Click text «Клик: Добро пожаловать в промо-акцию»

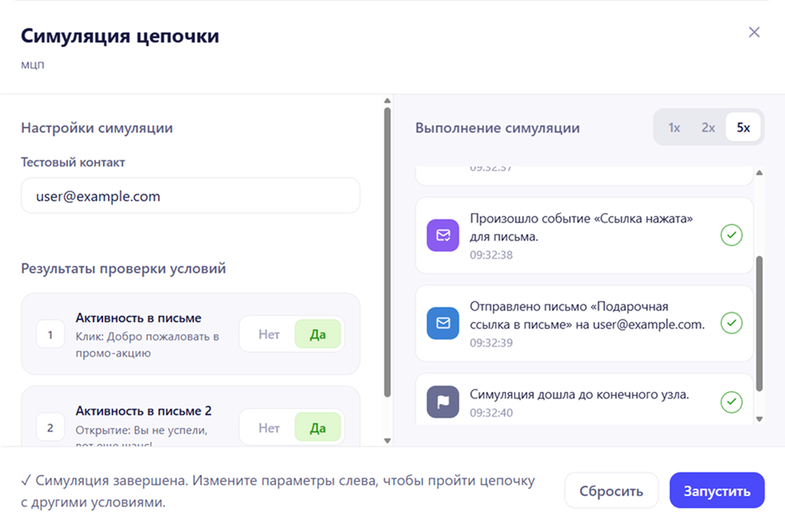147,345
